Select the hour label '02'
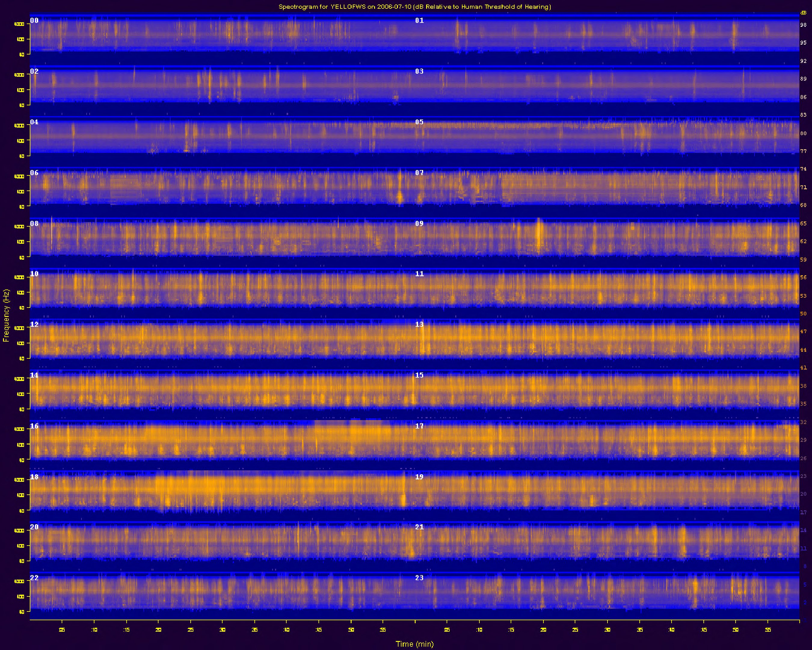Image resolution: width=812 pixels, height=650 pixels. [34, 71]
